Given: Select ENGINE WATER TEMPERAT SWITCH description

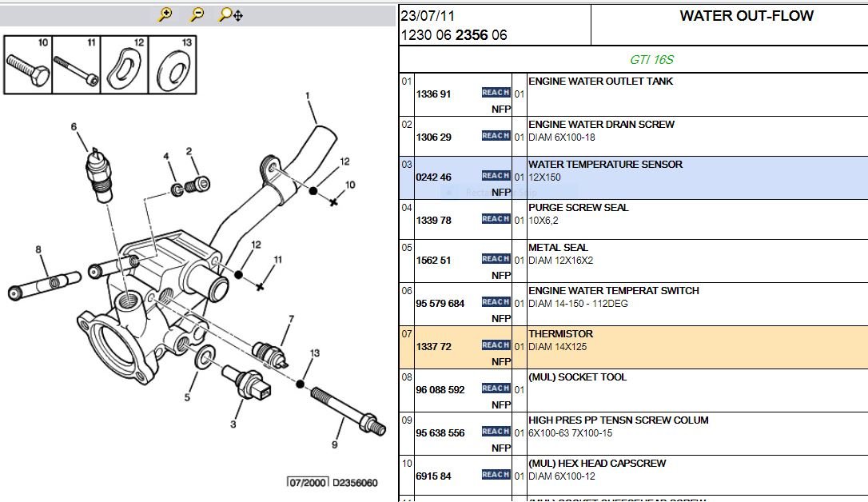Looking at the screenshot, I should pyautogui.click(x=613, y=291).
